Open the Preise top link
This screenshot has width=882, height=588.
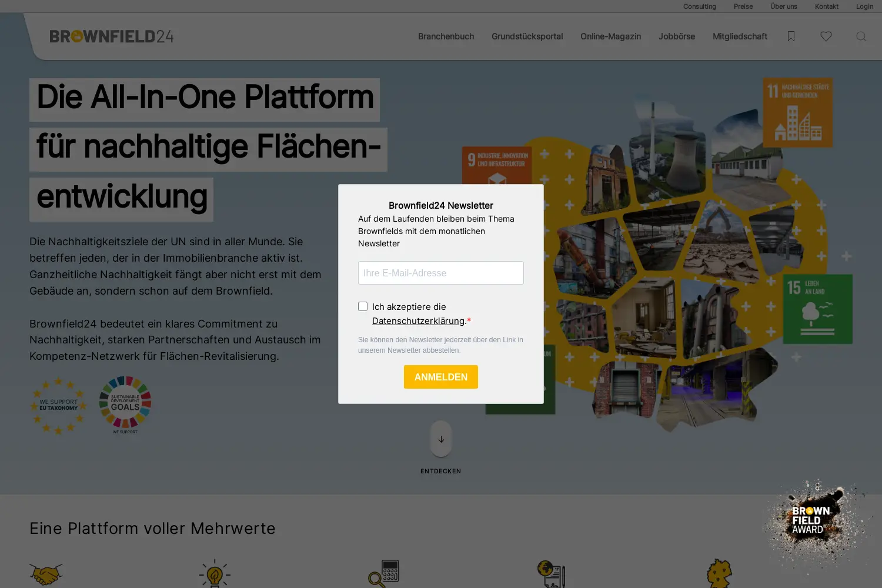point(743,6)
